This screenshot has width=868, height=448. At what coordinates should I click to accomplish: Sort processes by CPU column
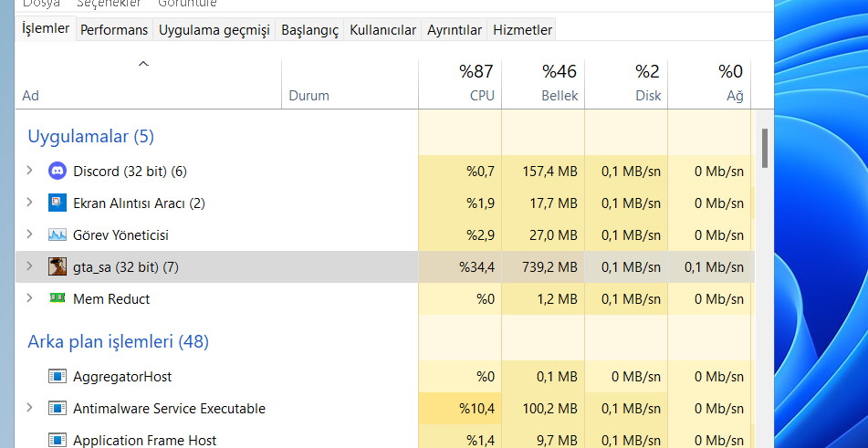click(x=460, y=83)
